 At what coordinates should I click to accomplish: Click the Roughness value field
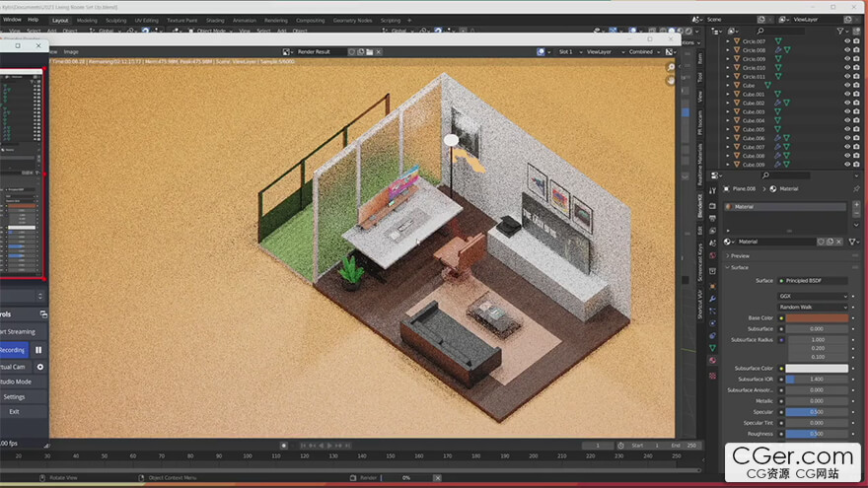click(x=816, y=433)
